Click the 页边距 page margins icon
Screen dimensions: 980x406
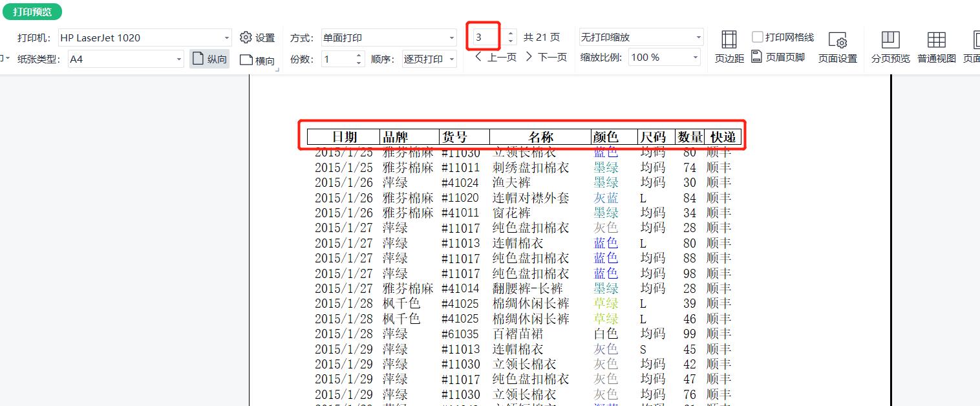729,44
